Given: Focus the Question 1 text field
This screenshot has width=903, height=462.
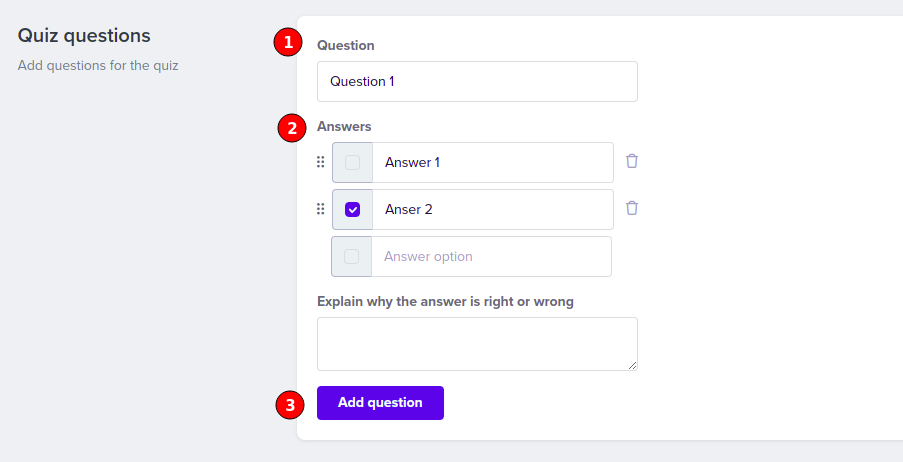Looking at the screenshot, I should point(477,81).
